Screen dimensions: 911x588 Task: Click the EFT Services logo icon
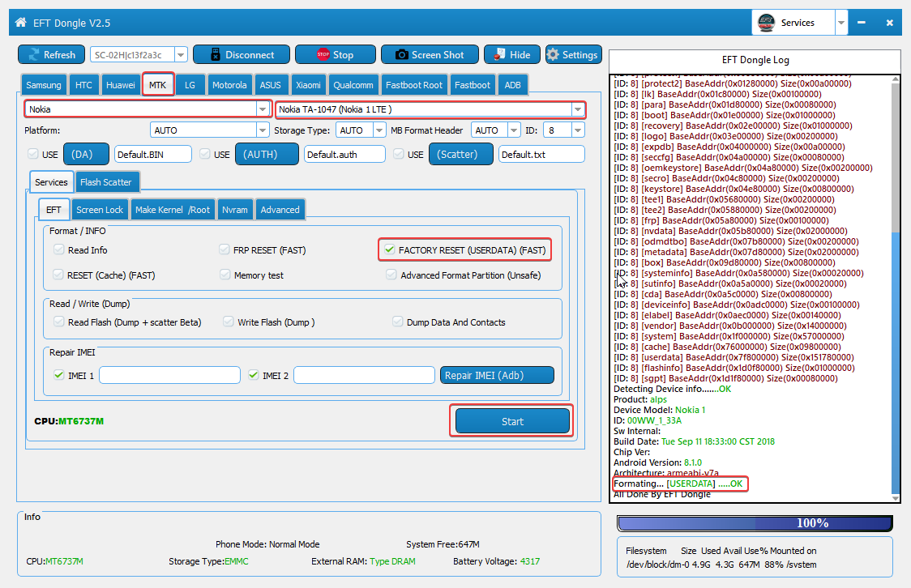[767, 23]
